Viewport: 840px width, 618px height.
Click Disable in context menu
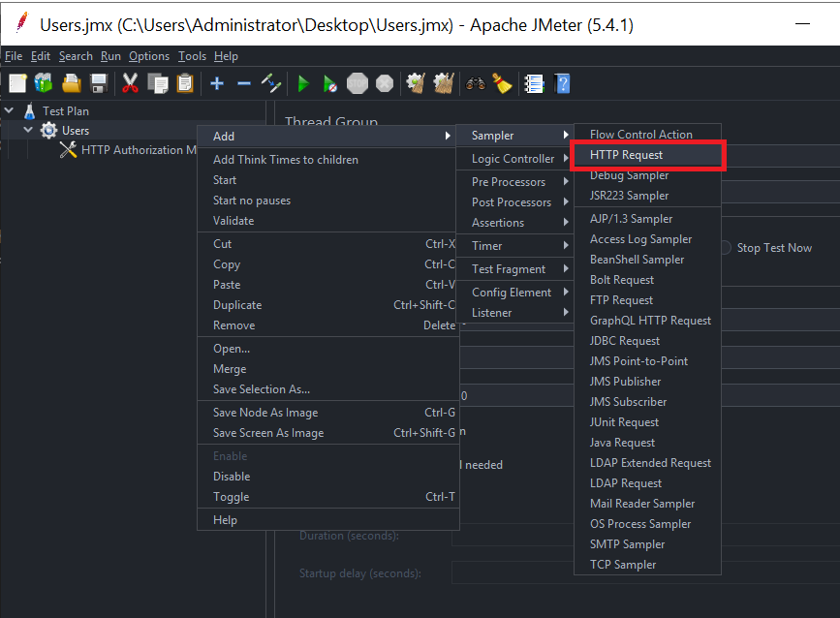pyautogui.click(x=327, y=476)
